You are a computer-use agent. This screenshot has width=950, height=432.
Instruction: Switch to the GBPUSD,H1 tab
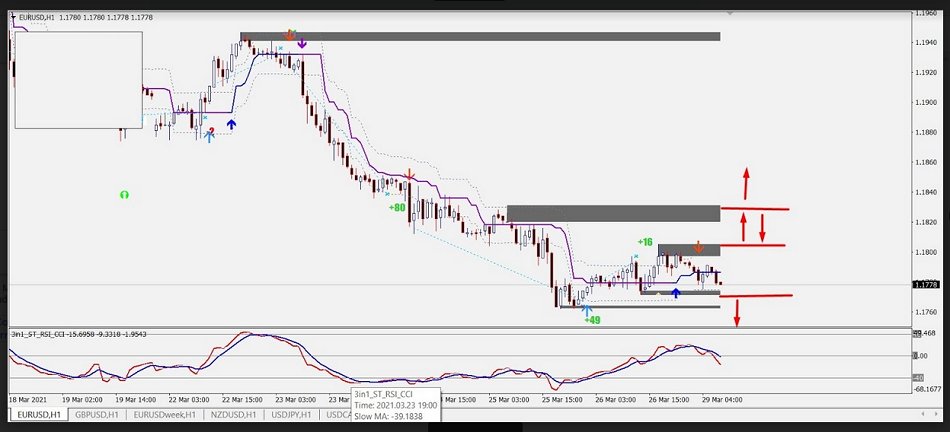(x=99, y=414)
